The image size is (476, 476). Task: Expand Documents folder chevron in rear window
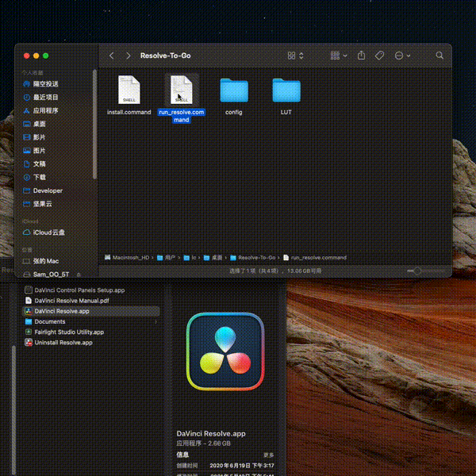[x=156, y=322]
